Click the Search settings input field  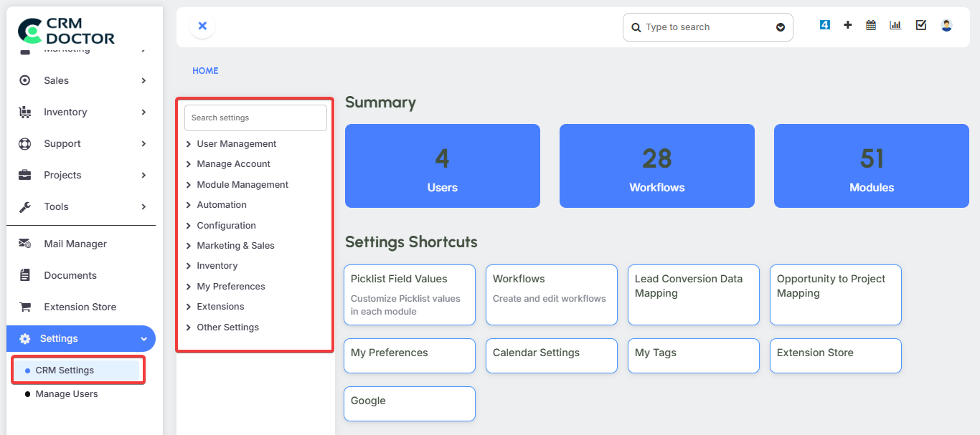[255, 118]
